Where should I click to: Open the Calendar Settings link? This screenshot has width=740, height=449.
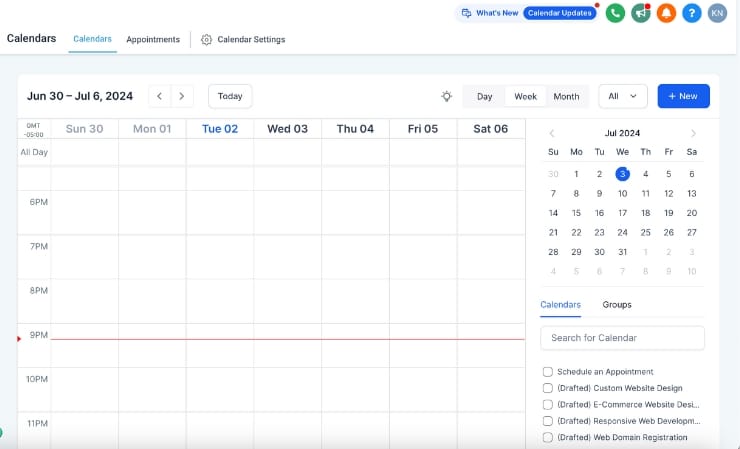[251, 40]
